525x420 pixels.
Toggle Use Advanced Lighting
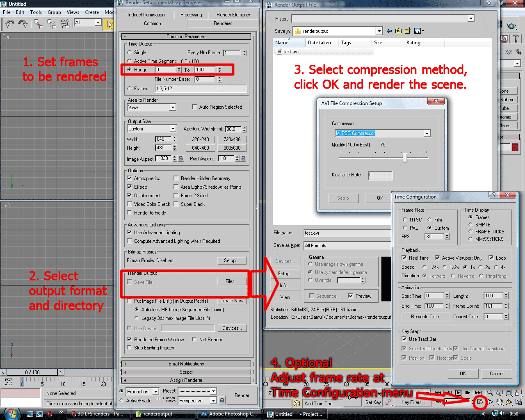[130, 233]
